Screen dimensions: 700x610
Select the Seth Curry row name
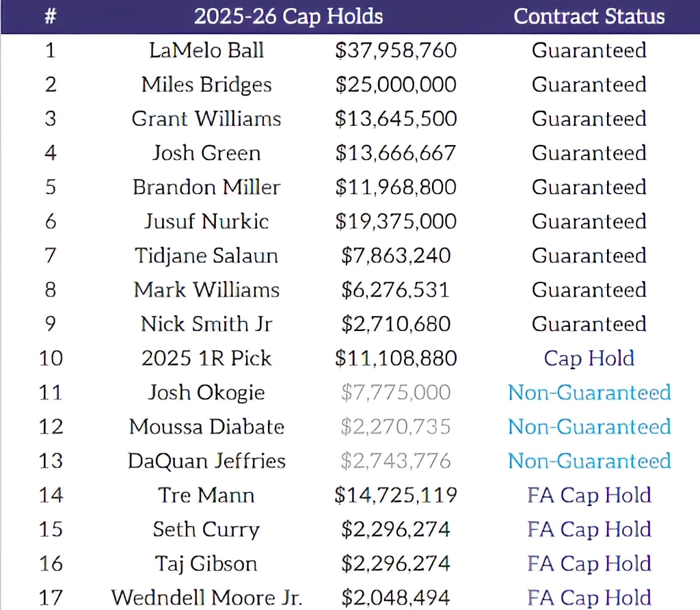point(206,529)
